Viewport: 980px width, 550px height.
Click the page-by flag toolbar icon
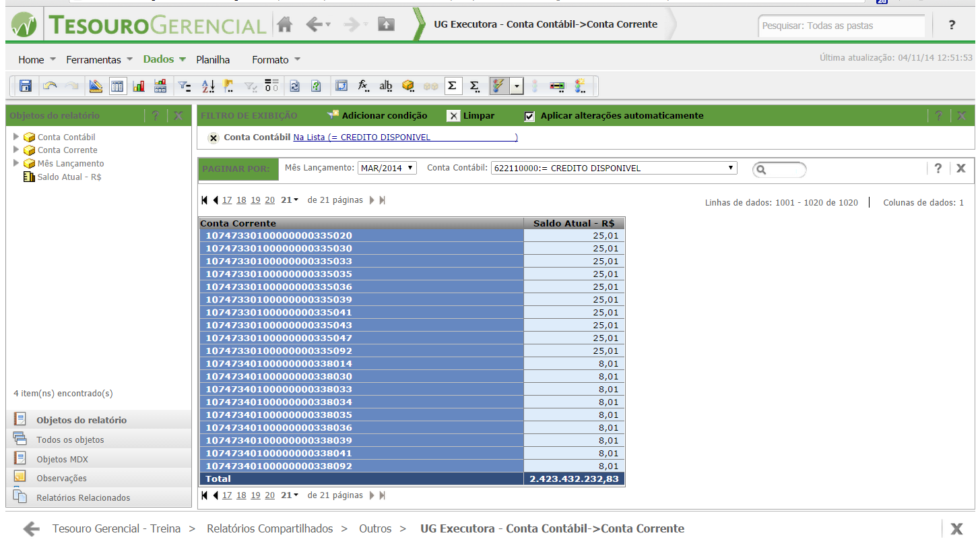tap(228, 86)
